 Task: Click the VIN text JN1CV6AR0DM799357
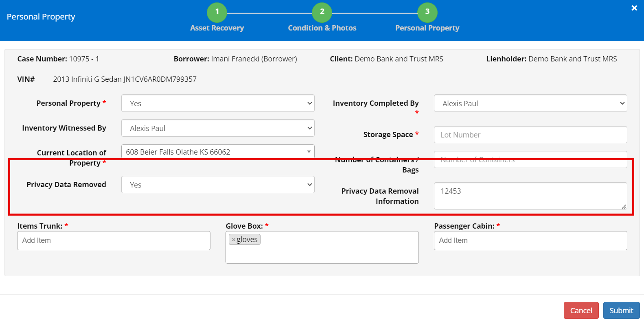(160, 79)
